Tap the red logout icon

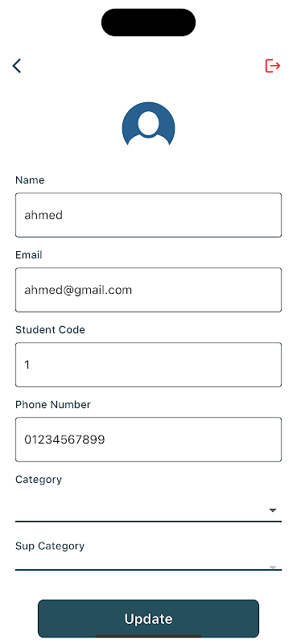(x=273, y=66)
